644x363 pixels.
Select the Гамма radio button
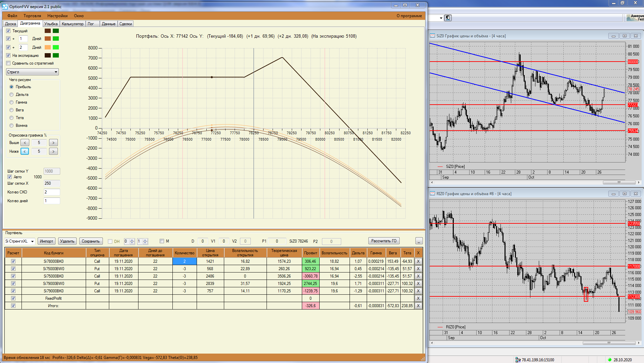(11, 102)
